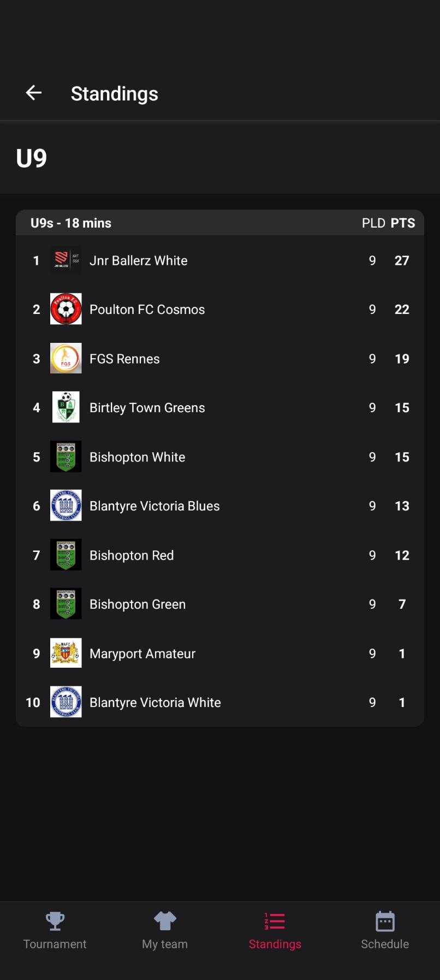
Task: Tap the Jnr Ballerz White logo
Action: pyautogui.click(x=66, y=260)
